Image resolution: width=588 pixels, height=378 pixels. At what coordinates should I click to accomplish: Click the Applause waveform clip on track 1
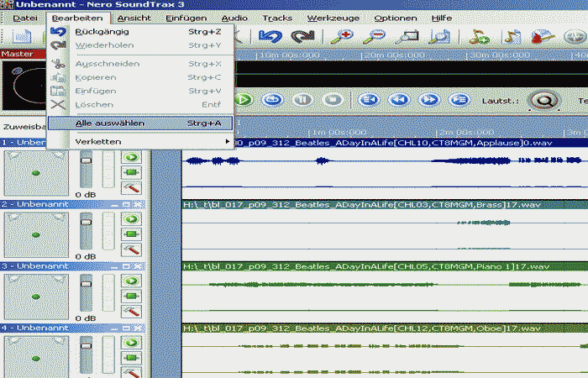click(x=378, y=161)
